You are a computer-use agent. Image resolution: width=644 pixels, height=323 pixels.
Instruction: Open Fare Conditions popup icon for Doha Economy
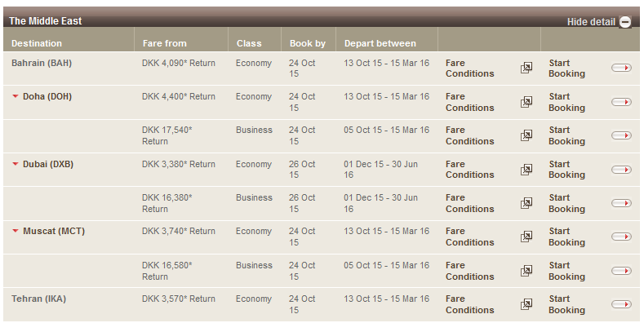click(x=526, y=102)
